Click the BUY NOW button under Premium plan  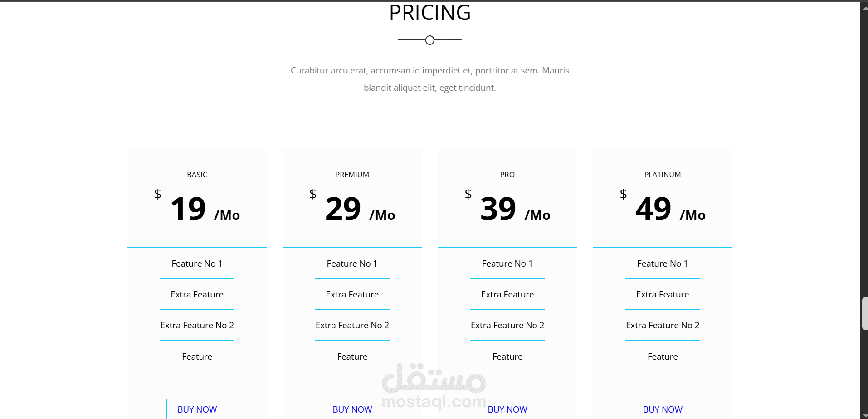click(x=352, y=409)
